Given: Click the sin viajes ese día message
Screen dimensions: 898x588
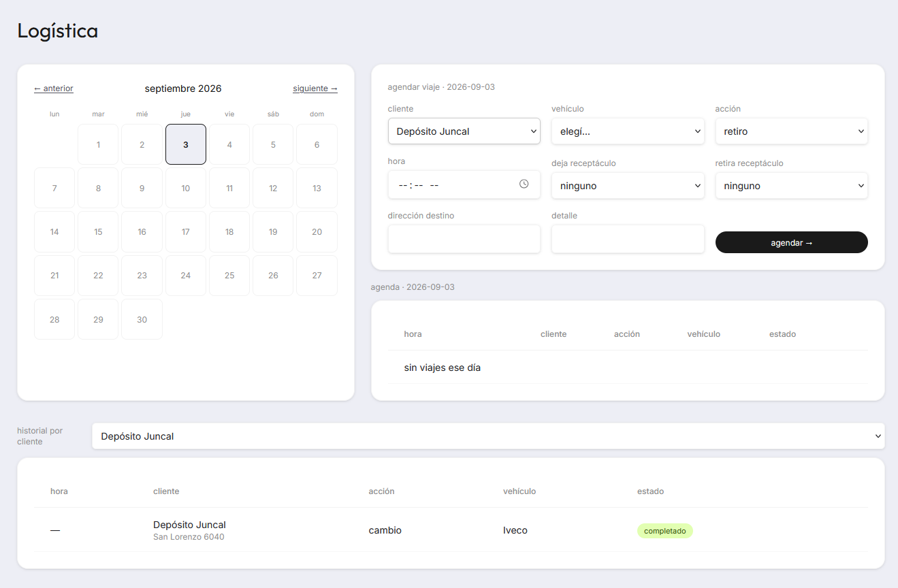Looking at the screenshot, I should click(x=443, y=367).
